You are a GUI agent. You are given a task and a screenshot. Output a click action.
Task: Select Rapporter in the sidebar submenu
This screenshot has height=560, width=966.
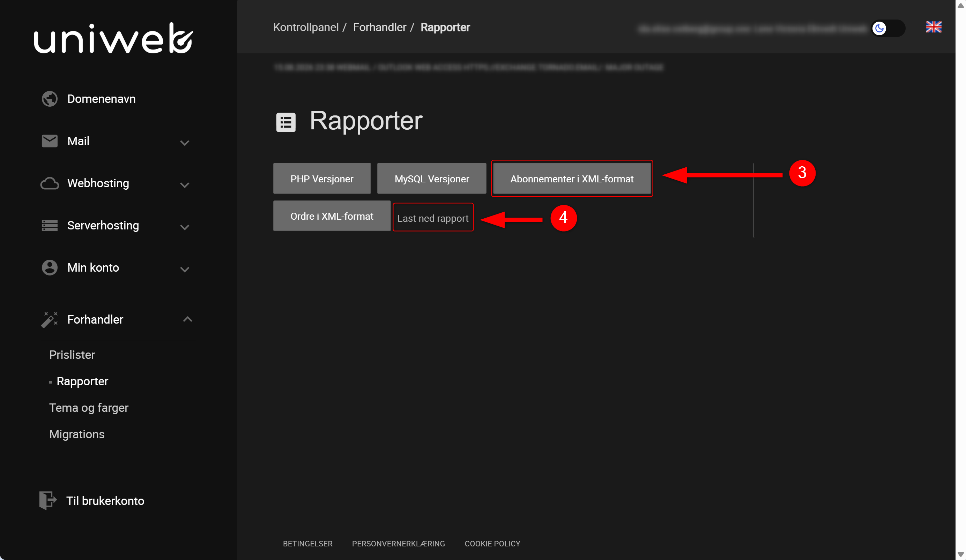[x=82, y=381]
